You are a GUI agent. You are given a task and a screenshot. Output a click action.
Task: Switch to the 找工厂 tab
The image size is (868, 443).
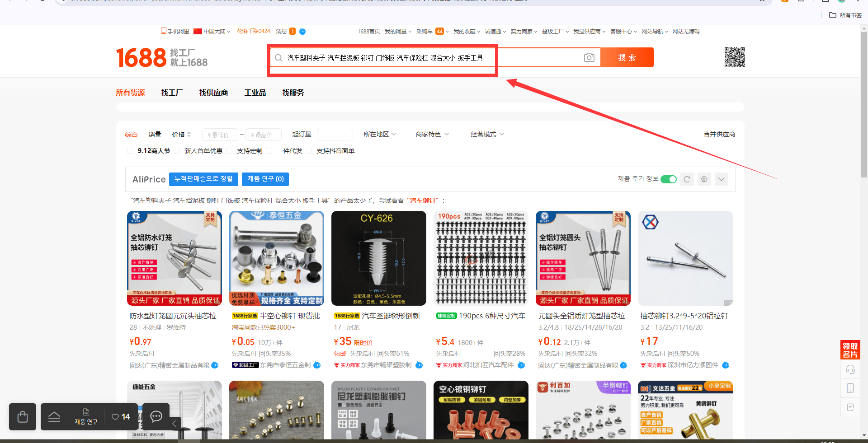(172, 93)
